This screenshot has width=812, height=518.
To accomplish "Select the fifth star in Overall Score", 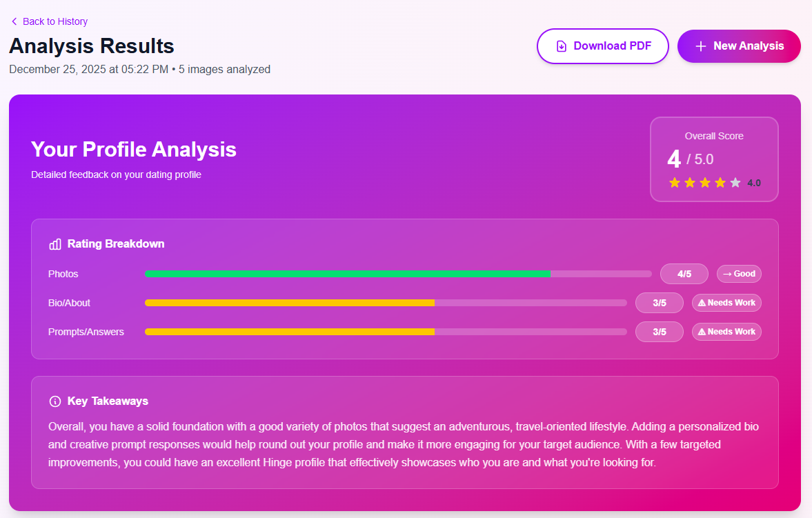I will 735,182.
